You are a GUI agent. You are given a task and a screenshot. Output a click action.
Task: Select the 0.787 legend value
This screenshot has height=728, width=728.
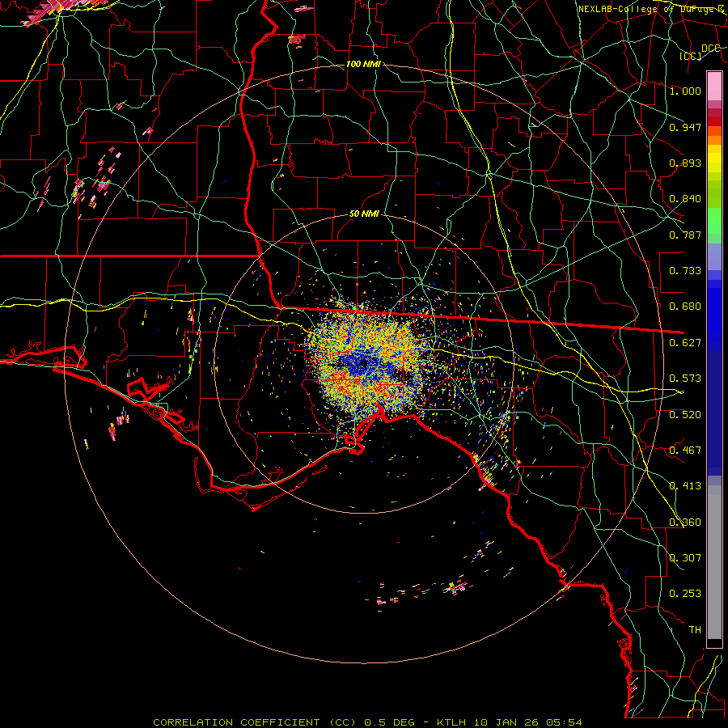tap(685, 235)
